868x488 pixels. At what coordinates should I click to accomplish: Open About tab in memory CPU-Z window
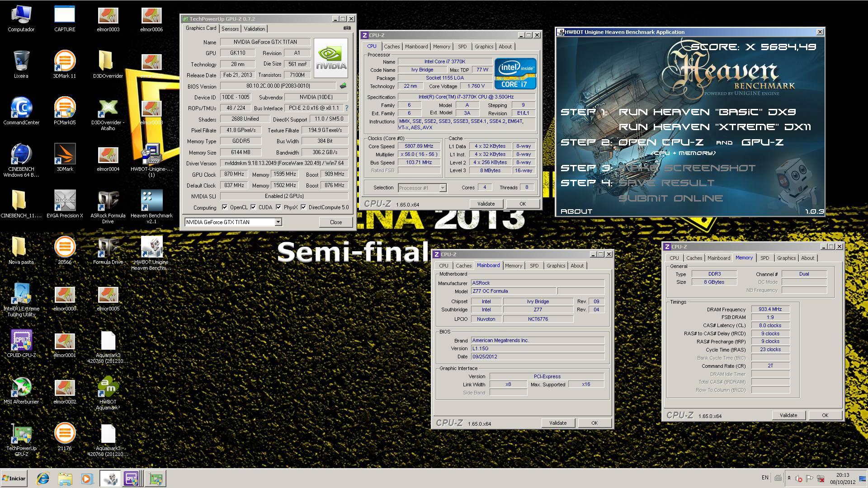tap(807, 258)
